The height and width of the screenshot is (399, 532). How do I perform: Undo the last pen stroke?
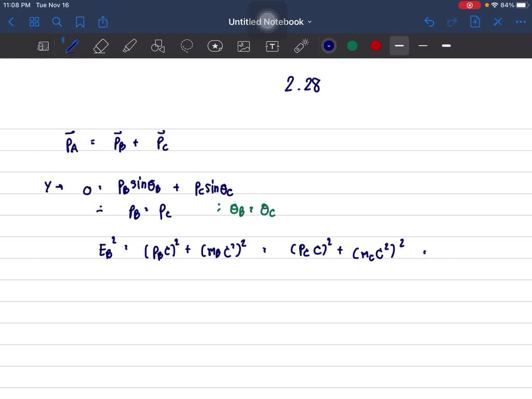click(x=429, y=21)
